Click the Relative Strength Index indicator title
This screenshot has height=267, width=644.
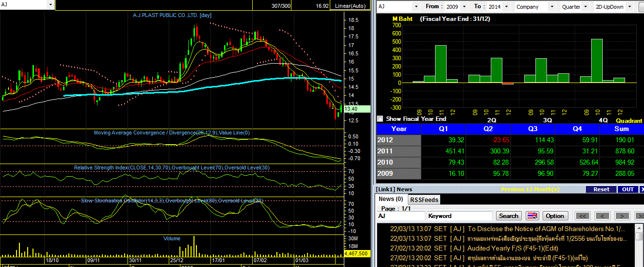point(172,167)
